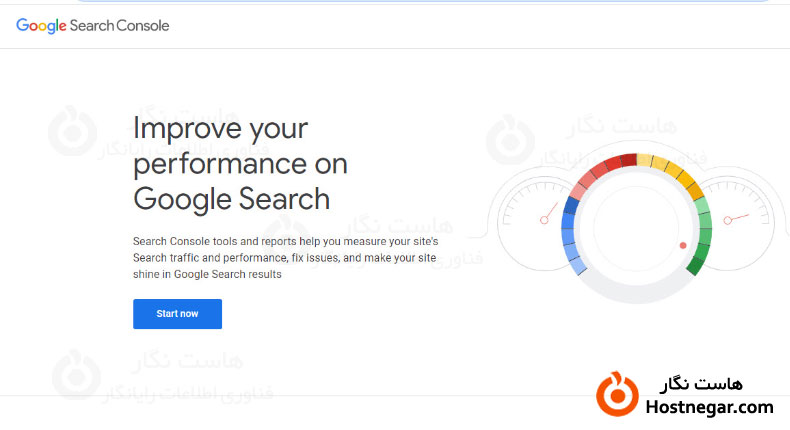Image resolution: width=790 pixels, height=430 pixels.
Task: Open the Hostnegar.com text link
Action: tap(710, 407)
